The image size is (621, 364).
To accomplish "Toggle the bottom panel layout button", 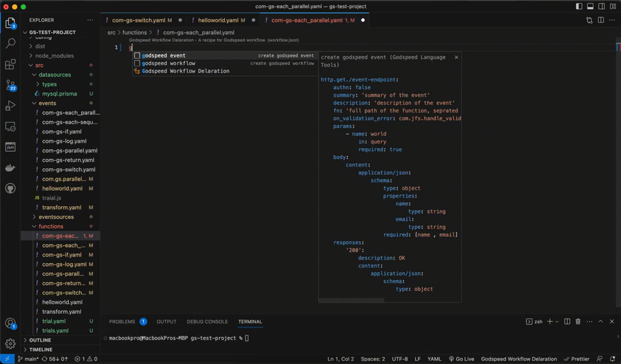I will (x=590, y=6).
